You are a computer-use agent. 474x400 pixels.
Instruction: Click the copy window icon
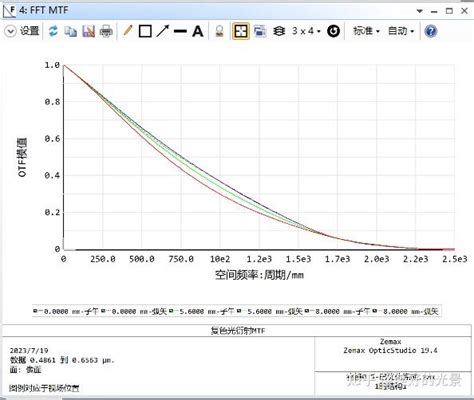[70, 31]
